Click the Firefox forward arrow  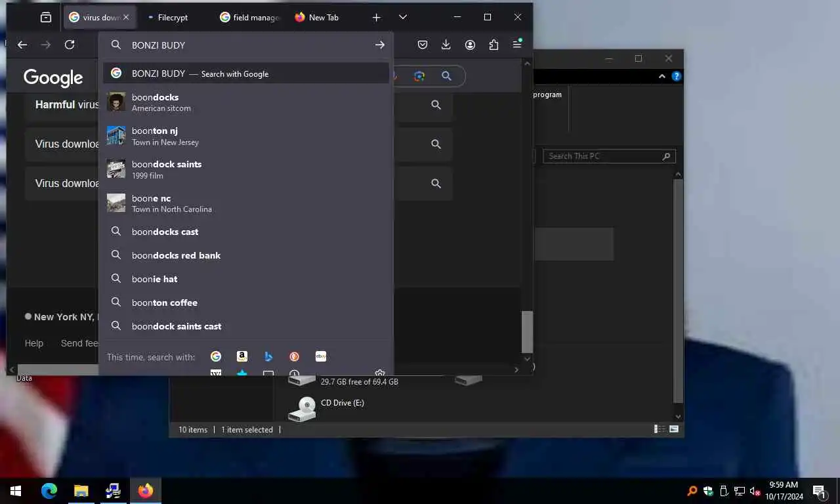coord(46,45)
